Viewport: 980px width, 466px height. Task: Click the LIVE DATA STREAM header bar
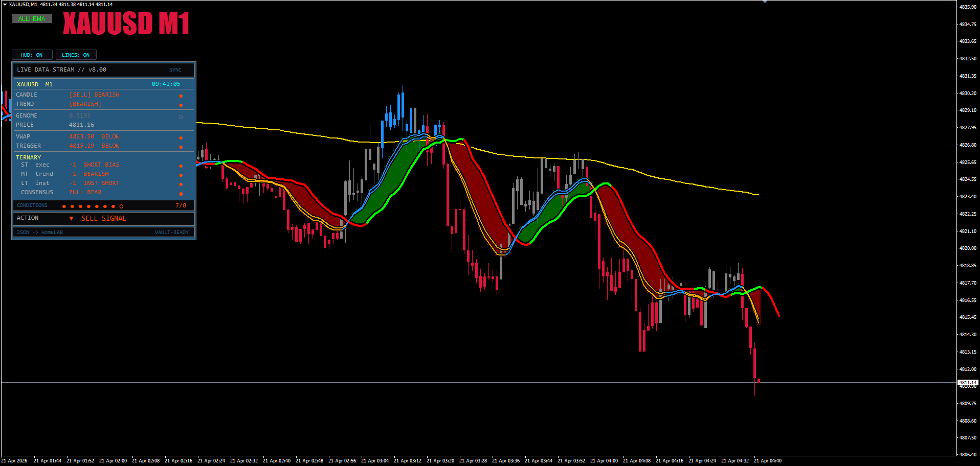[x=103, y=70]
